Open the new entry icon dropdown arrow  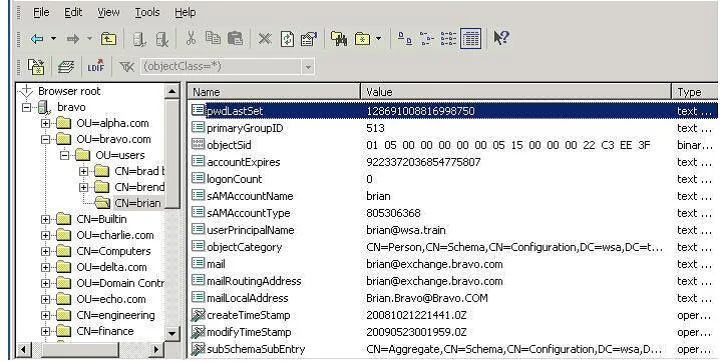tap(378, 39)
